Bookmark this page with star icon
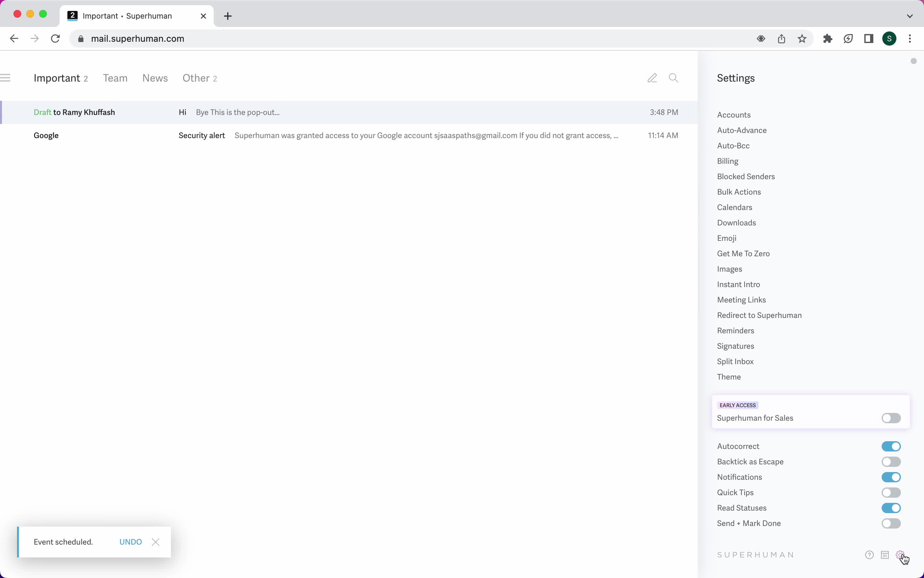Viewport: 924px width, 578px height. [x=802, y=39]
